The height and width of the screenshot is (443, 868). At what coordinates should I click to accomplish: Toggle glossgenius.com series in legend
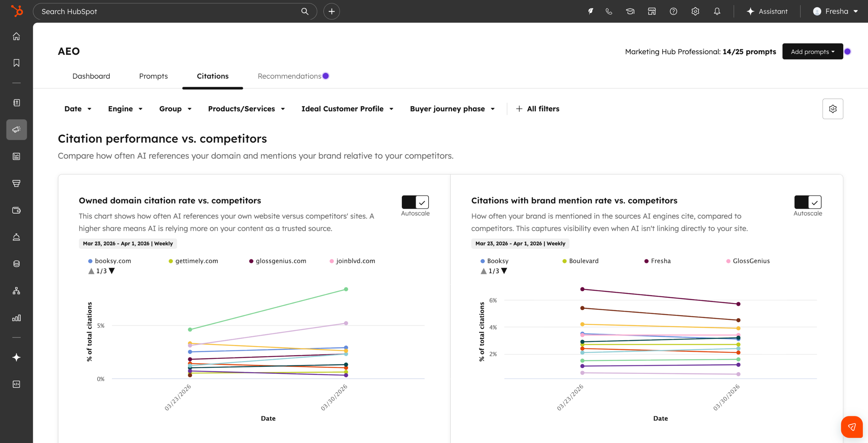coord(278,261)
